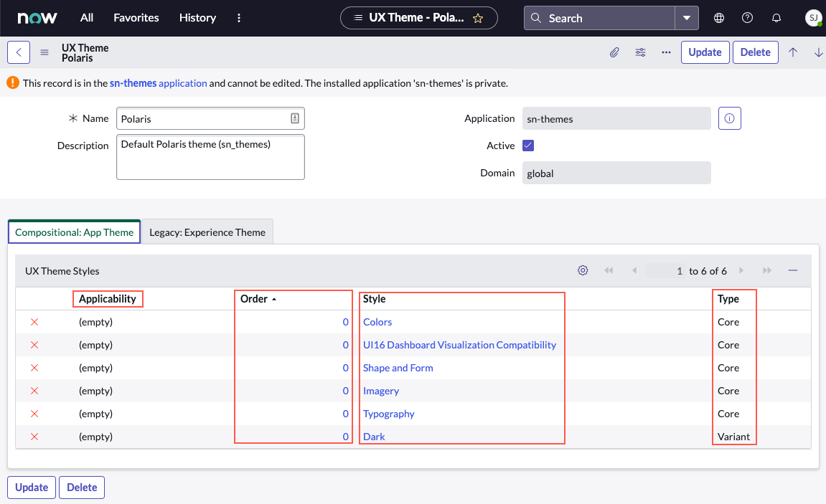
Task: Click the suggestion icon inside Name field
Action: (295, 118)
